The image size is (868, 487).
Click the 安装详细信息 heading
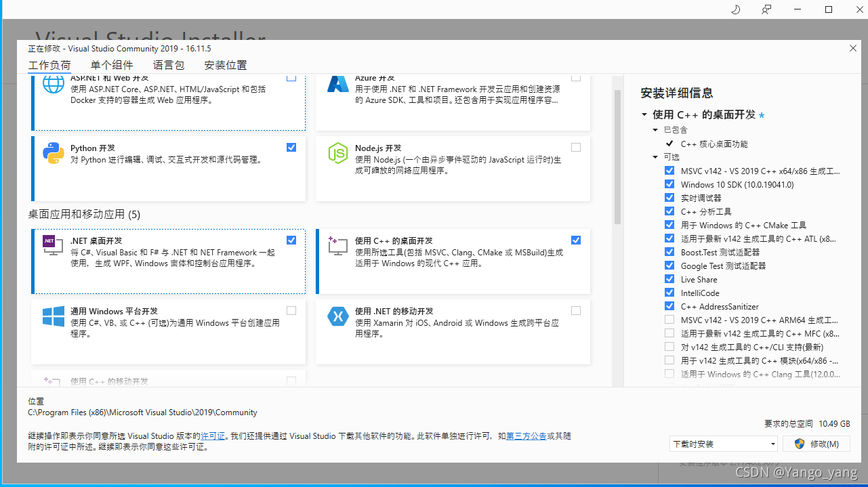(677, 93)
